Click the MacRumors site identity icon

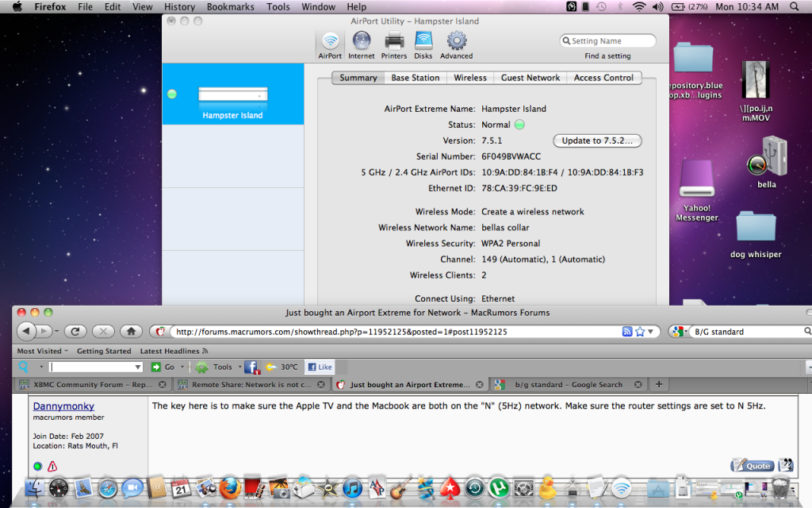160,332
